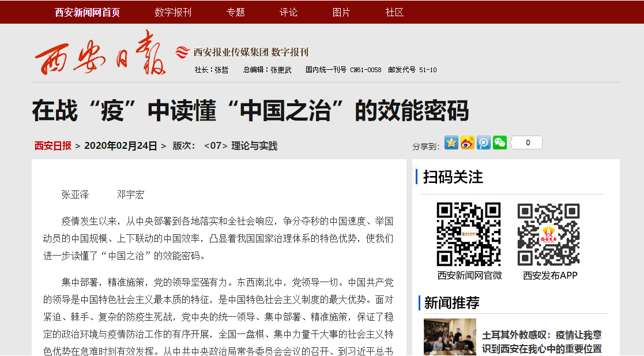Click the 2020年02月24日 date breadcrumb
The image size is (644, 356).
point(120,146)
